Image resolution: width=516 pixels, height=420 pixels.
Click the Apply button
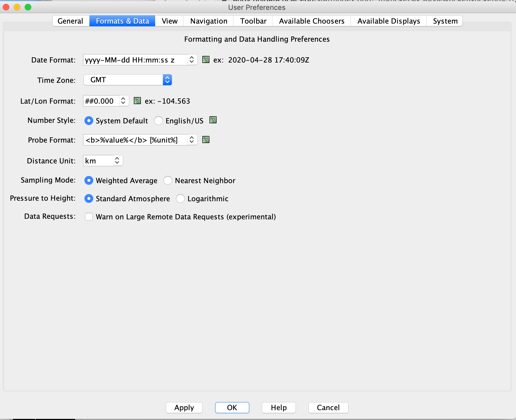[x=184, y=408]
